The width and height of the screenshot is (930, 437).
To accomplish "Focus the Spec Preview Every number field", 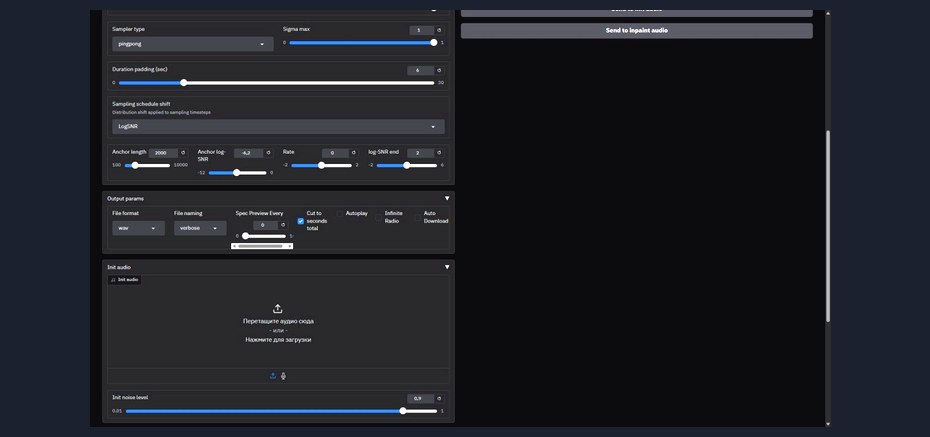I will 265,225.
